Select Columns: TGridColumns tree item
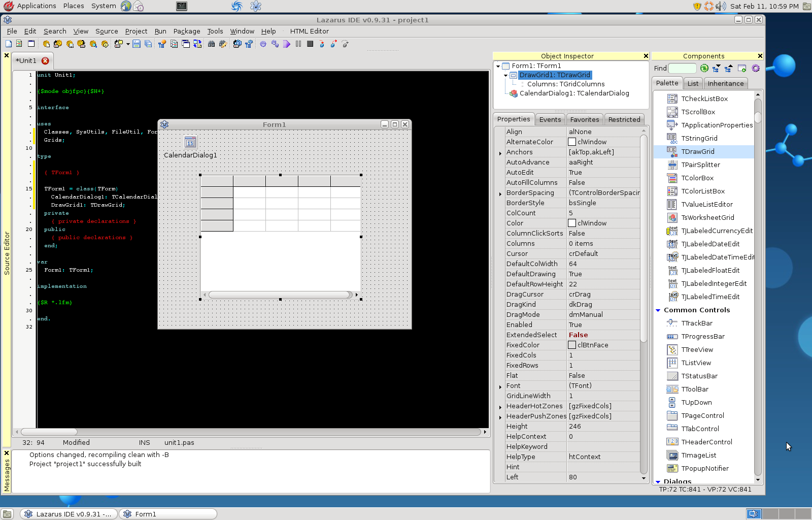 (566, 84)
